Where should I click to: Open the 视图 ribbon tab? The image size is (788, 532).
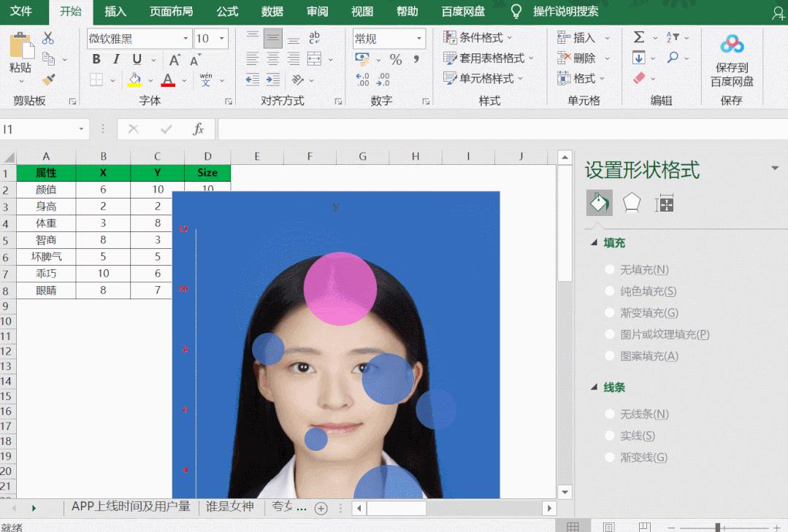(x=362, y=11)
